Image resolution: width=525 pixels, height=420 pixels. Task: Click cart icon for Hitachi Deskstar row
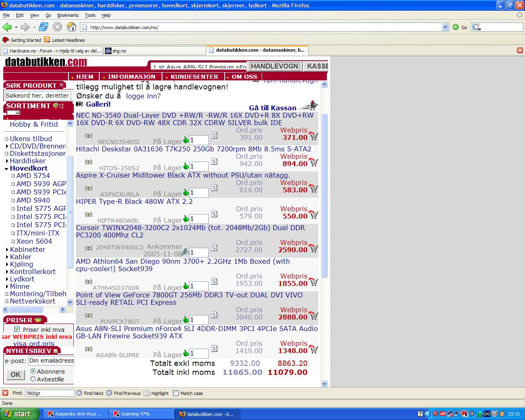point(314,162)
